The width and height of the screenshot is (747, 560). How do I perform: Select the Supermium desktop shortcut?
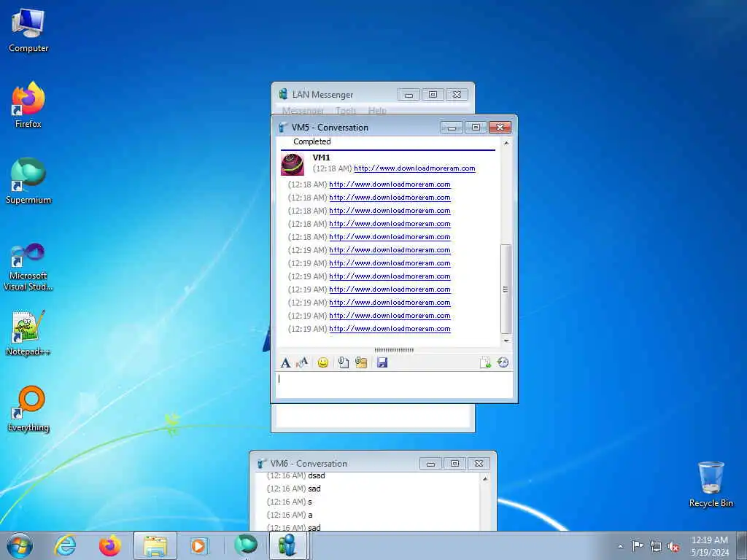click(x=28, y=181)
